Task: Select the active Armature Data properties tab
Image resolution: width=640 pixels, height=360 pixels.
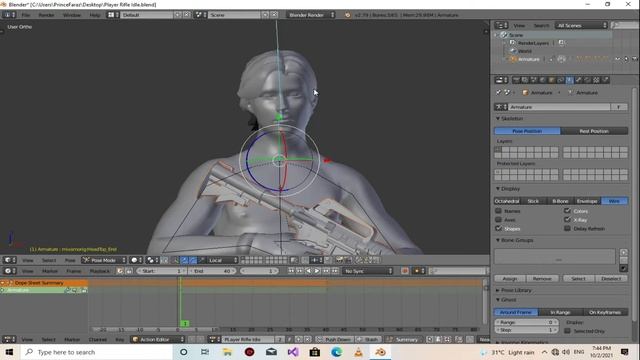Action: click(x=569, y=80)
